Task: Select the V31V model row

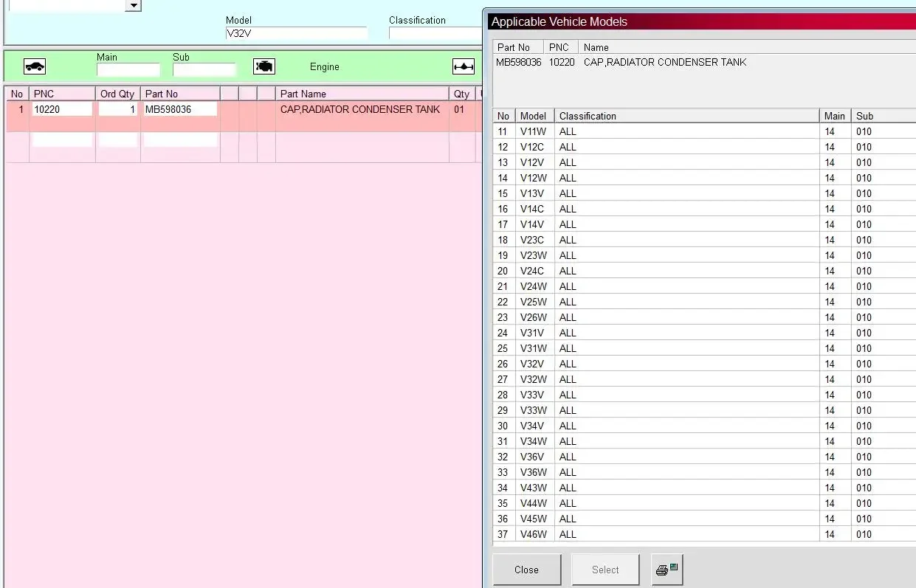Action: 704,333
